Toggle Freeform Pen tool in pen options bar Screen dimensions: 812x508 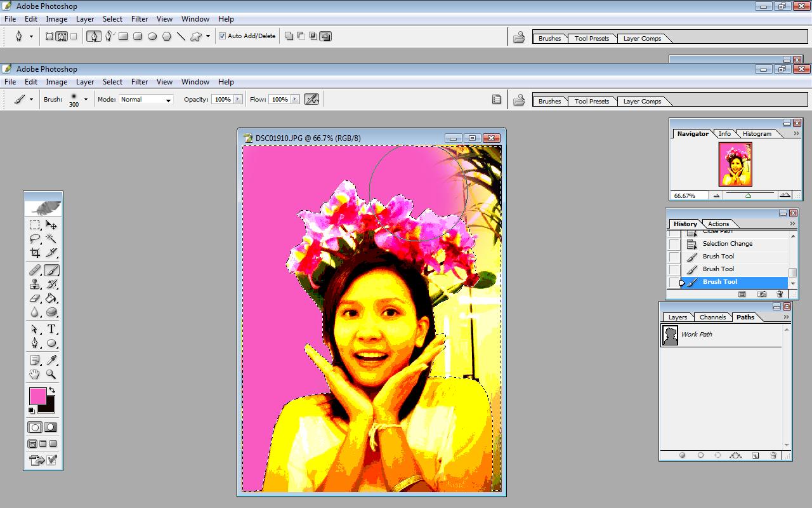[108, 36]
